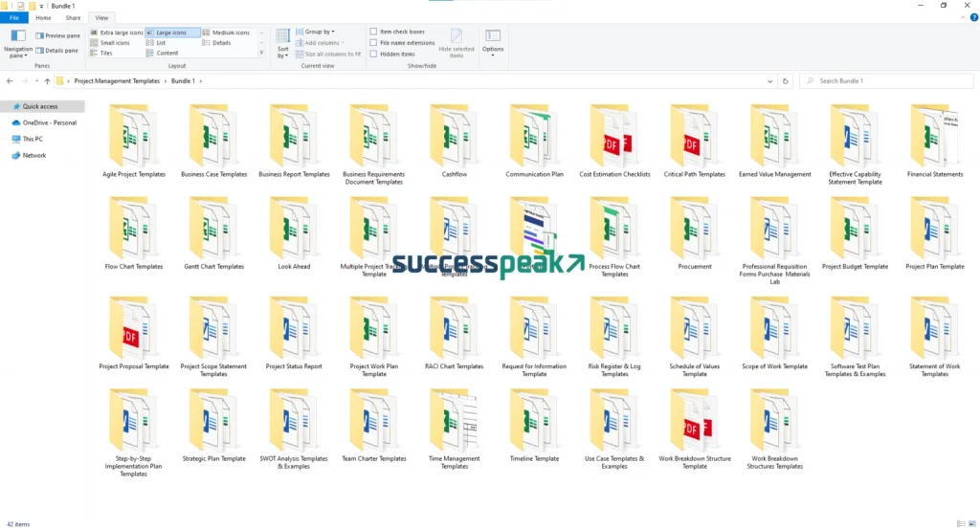Select Details layout view
This screenshot has width=980, height=529.
point(221,43)
